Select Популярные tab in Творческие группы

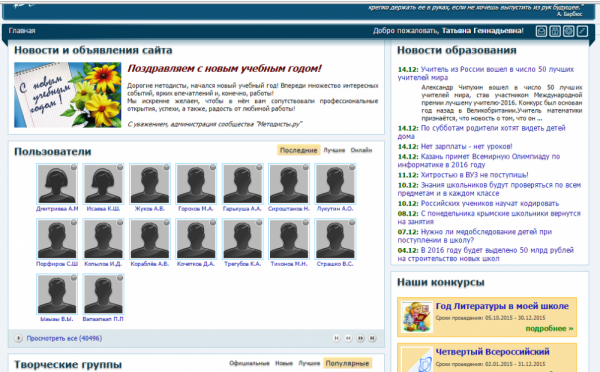tap(347, 363)
